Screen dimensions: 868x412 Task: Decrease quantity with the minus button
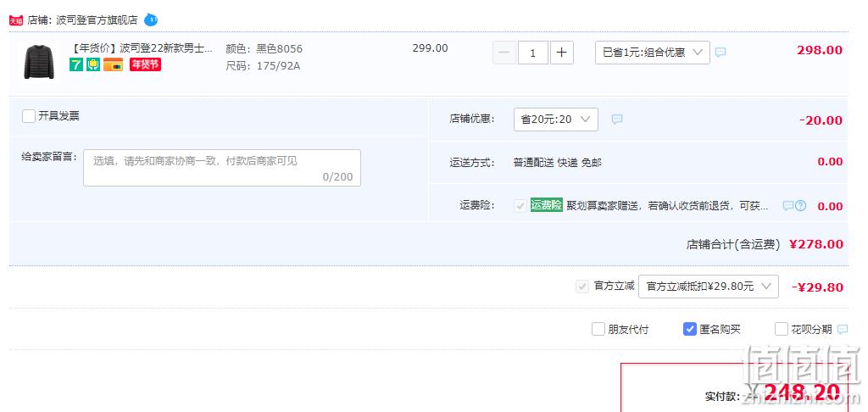[x=504, y=53]
